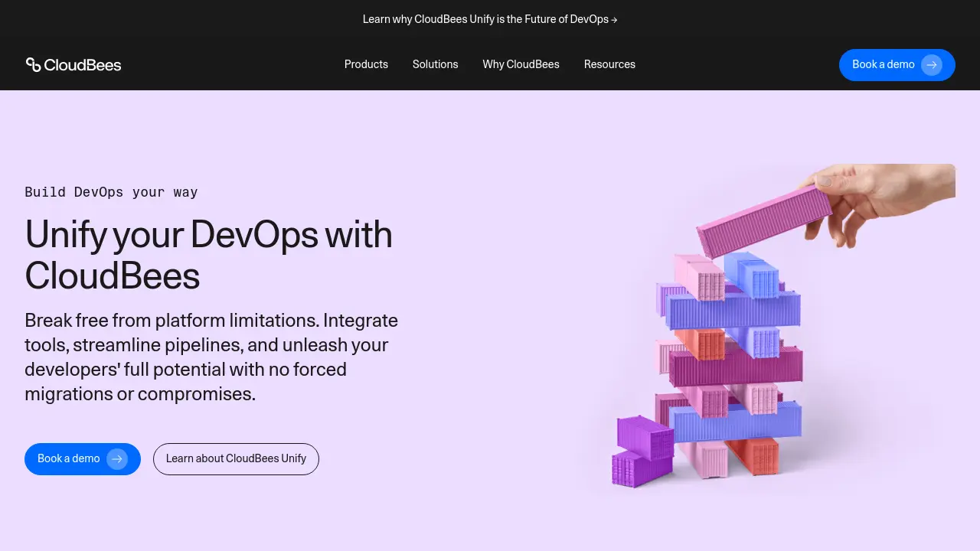This screenshot has height=551, width=980.
Task: Open the Resources menu
Action: point(609,64)
